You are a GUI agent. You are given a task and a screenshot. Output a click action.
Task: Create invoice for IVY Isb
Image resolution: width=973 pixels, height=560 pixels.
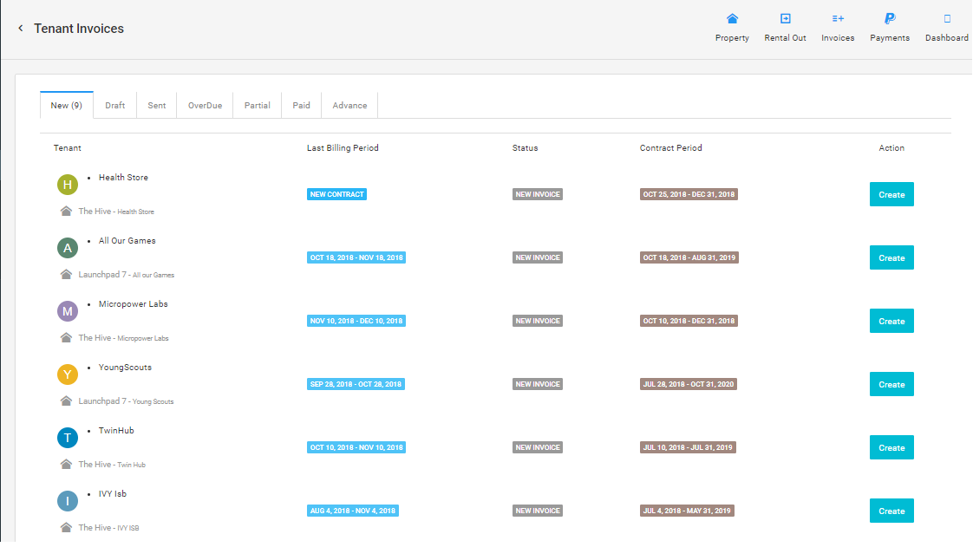coord(891,511)
